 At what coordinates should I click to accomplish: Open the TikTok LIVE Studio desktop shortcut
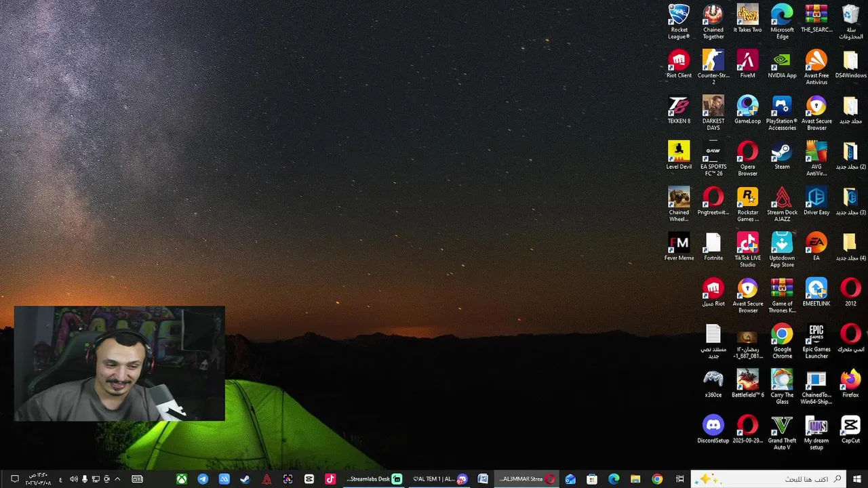tap(747, 249)
